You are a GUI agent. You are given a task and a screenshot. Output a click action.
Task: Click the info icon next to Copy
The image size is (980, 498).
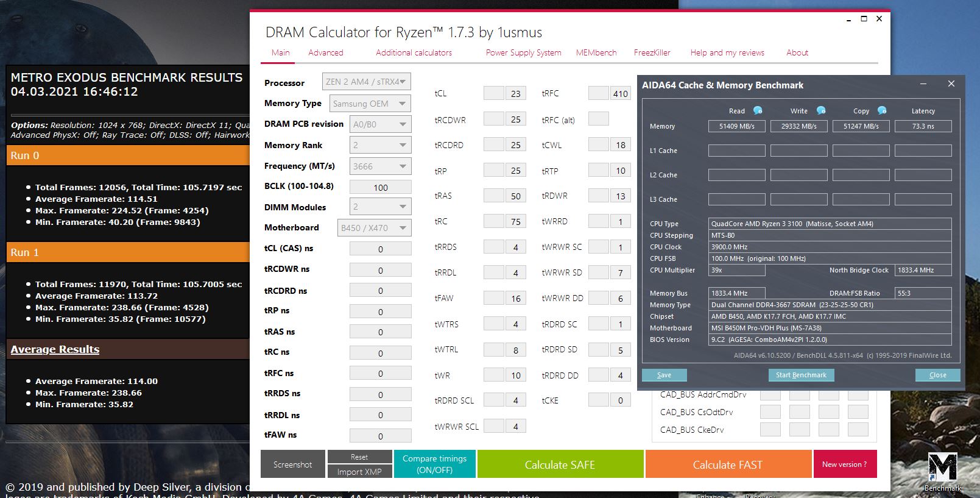coord(882,110)
